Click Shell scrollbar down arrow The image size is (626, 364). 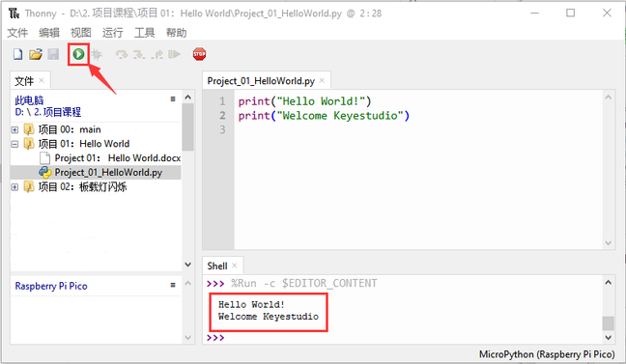click(608, 338)
